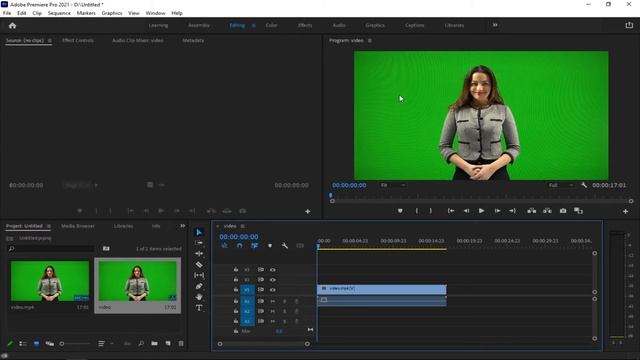This screenshot has width=640, height=360.
Task: Select the Type tool
Action: (x=199, y=308)
